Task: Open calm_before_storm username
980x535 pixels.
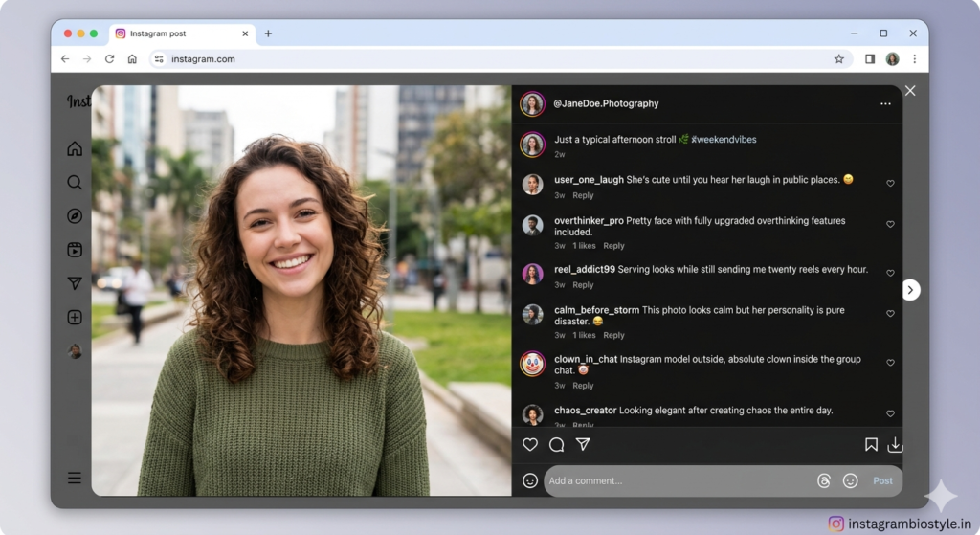Action: [596, 310]
